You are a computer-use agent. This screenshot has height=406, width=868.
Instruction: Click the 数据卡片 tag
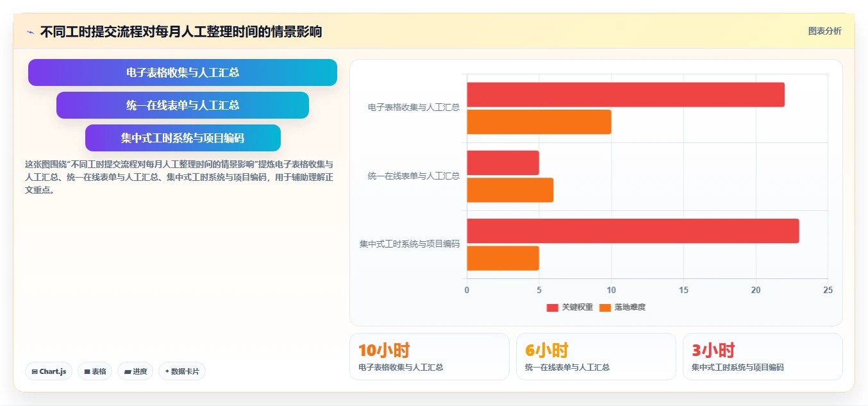tap(182, 371)
